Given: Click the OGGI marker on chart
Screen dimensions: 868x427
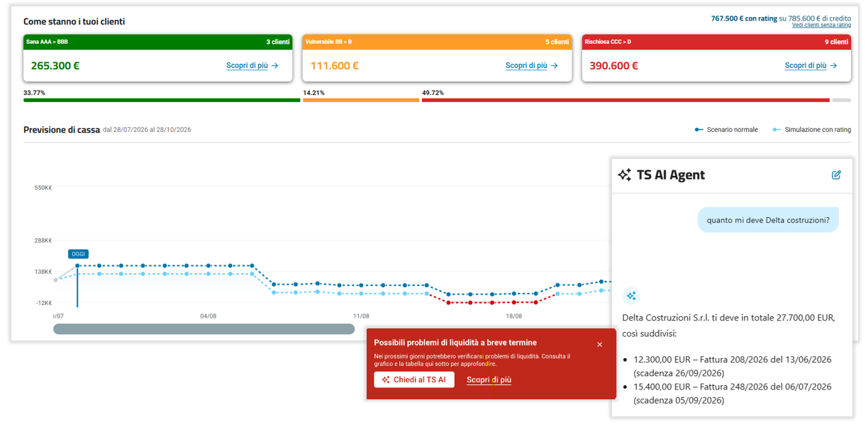Looking at the screenshot, I should (x=78, y=254).
